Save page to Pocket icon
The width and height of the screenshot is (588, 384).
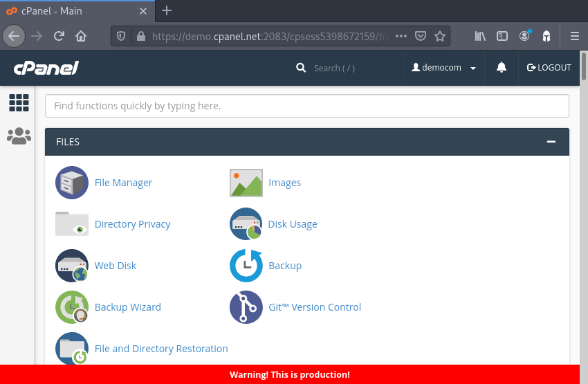[421, 36]
